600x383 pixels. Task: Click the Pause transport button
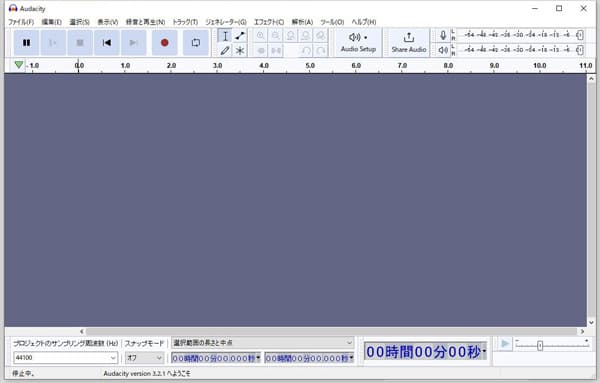pos(26,42)
